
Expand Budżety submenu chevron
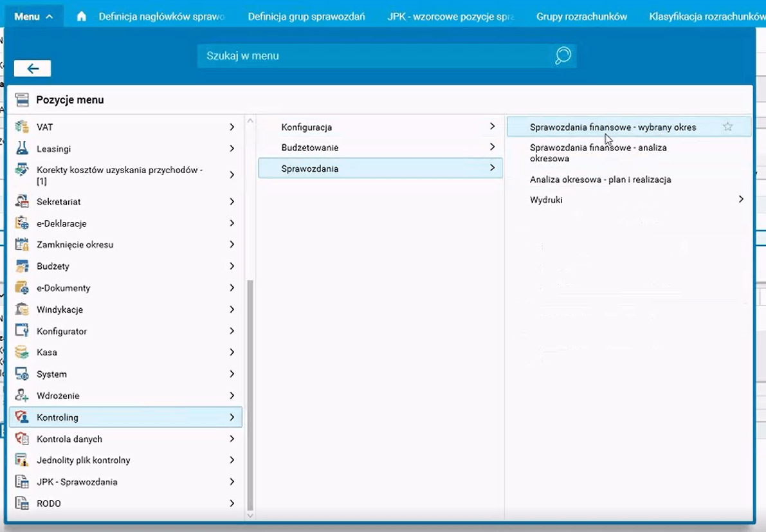pyautogui.click(x=232, y=266)
